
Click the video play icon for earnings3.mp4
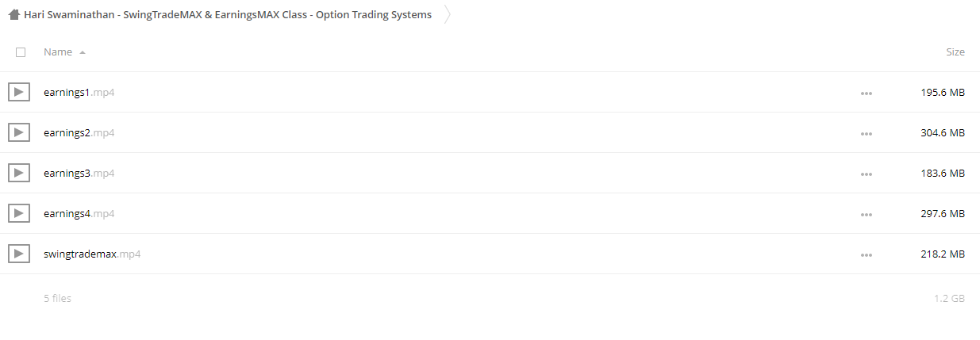(x=19, y=173)
